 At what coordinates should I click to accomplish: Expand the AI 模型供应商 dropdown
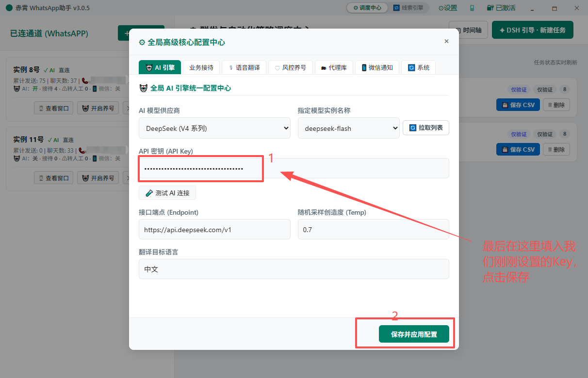[214, 128]
